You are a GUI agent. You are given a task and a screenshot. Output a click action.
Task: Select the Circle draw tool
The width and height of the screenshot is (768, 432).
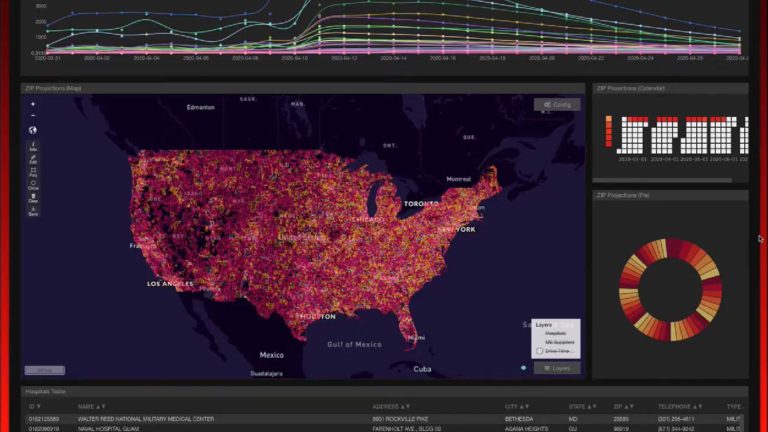(x=33, y=184)
